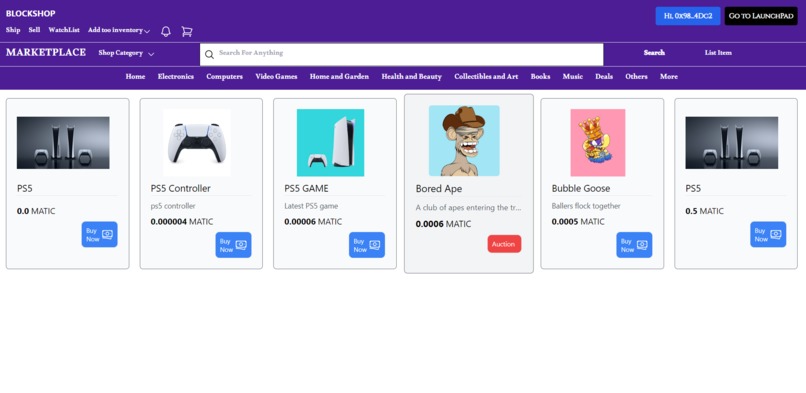Click the Search button
The width and height of the screenshot is (806, 393).
[654, 53]
